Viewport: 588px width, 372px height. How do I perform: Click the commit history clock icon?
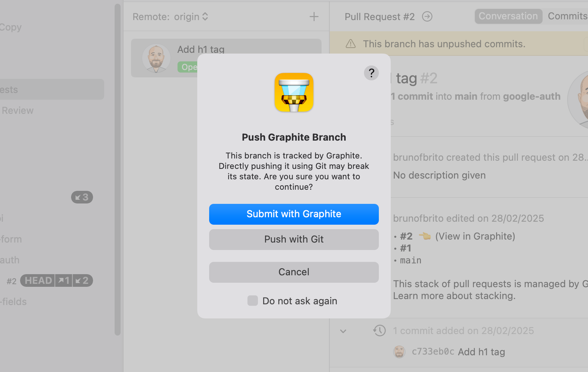[379, 330]
